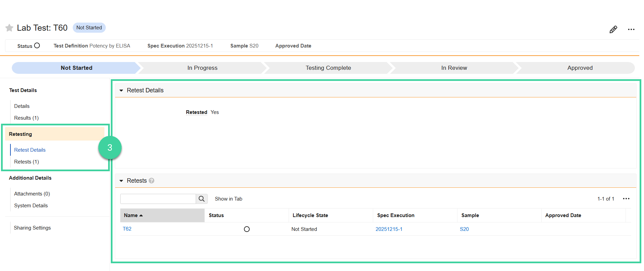Click Show in Tab link
644x271 pixels.
229,199
